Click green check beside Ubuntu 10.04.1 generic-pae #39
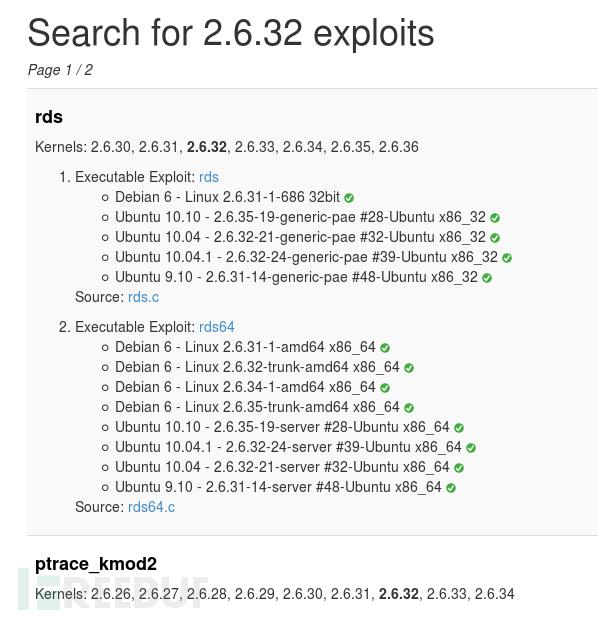This screenshot has height=617, width=598. (x=507, y=258)
